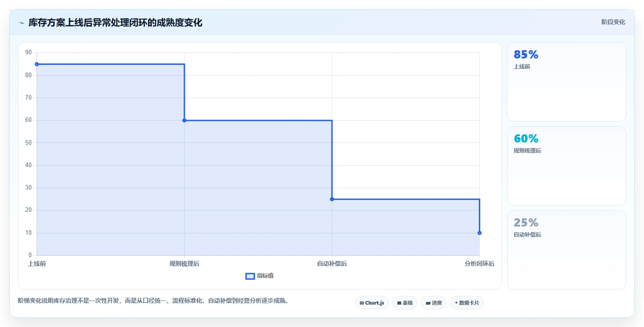Screen dimensions: 644x327
Task: Click the lightning icon beside the title
Action: pyautogui.click(x=21, y=23)
